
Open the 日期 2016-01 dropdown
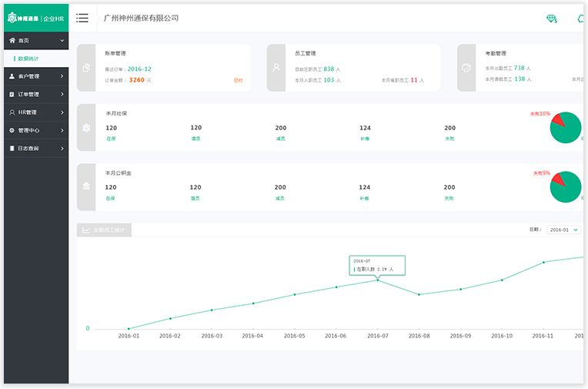point(563,230)
